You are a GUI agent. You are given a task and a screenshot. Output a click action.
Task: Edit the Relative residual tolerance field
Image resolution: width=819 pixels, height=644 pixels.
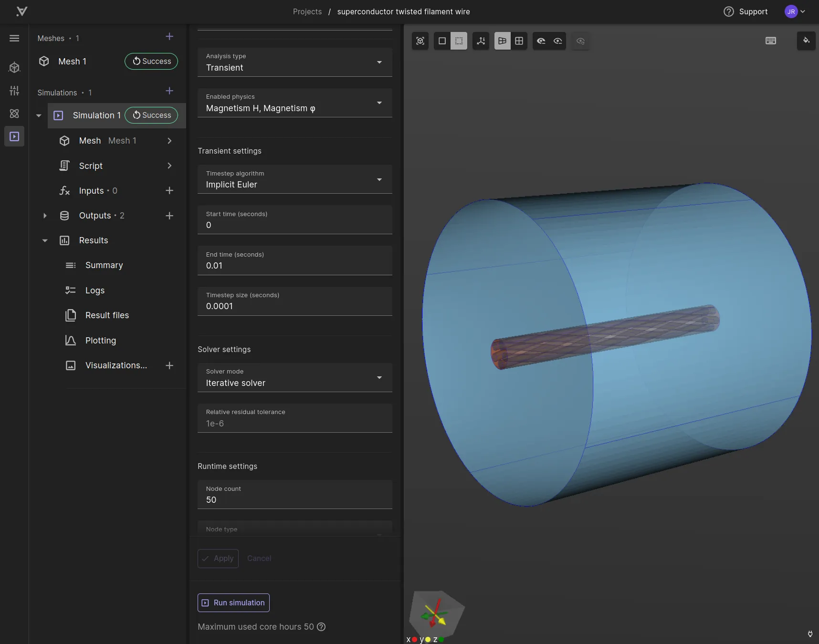(295, 418)
